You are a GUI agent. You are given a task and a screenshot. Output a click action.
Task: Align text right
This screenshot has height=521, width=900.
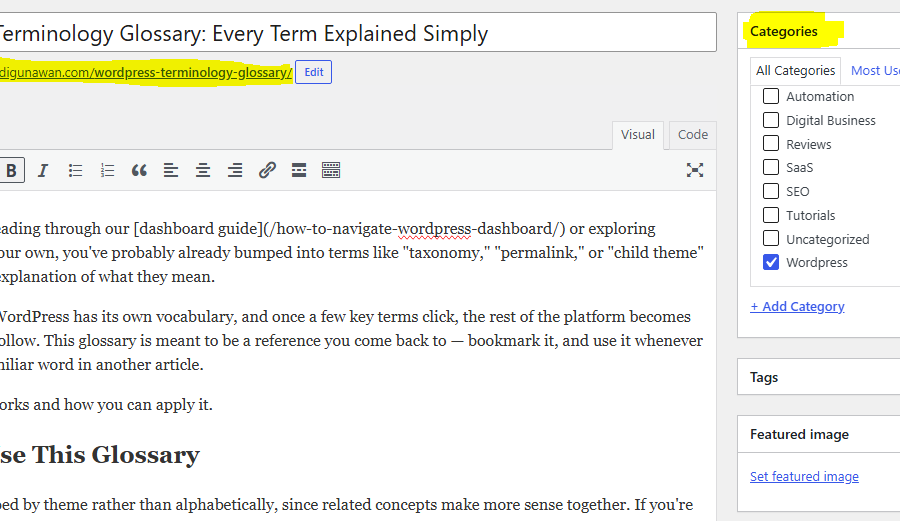pos(235,170)
